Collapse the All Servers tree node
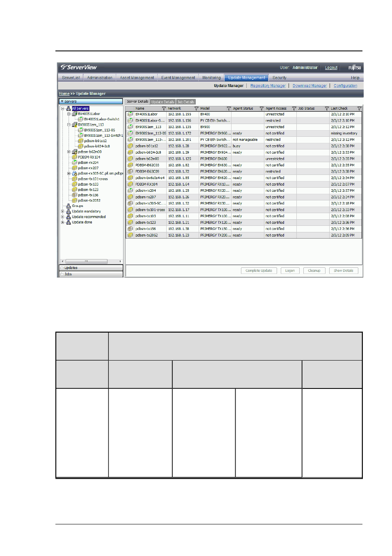 click(x=62, y=108)
